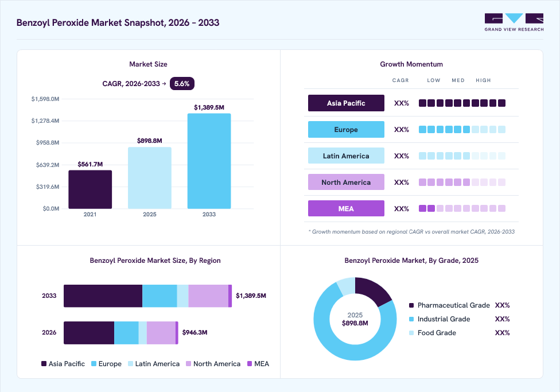Click the 5.6% CAGR badge
Viewport: 560px width, 392px height.
pos(182,84)
